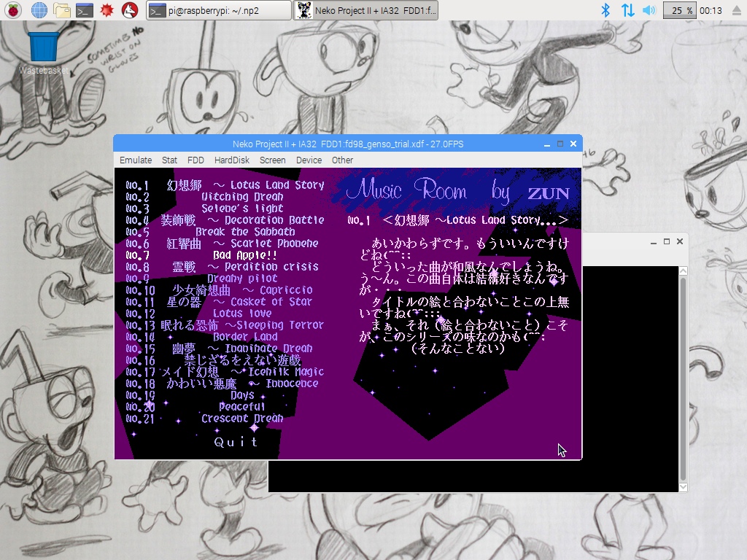
Task: Select track No.6 Scarlet Phoneme
Action: point(222,244)
